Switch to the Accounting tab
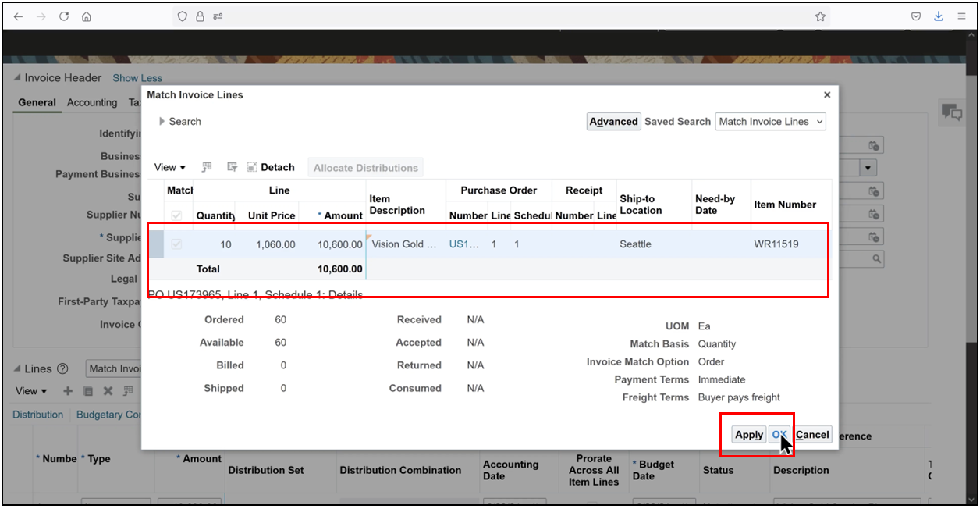The image size is (980, 509). pyautogui.click(x=92, y=102)
